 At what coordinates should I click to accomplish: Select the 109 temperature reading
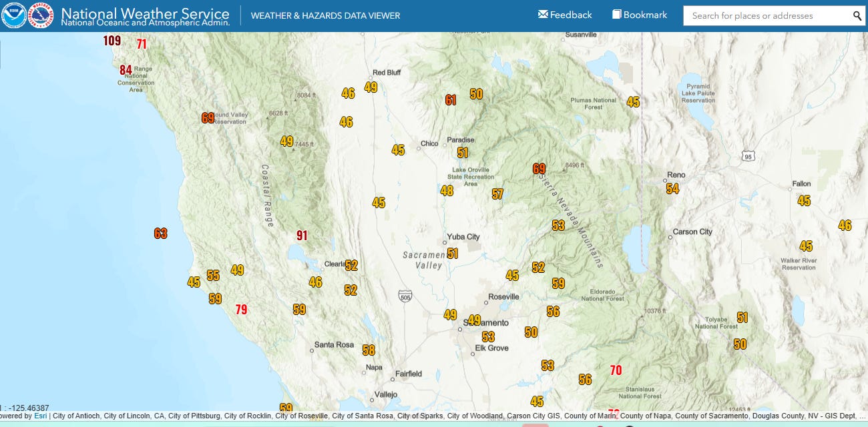coord(112,41)
